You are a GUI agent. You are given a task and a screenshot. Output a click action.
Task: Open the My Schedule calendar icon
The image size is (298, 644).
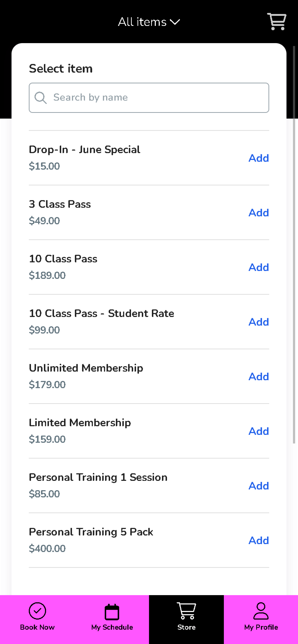point(112,612)
